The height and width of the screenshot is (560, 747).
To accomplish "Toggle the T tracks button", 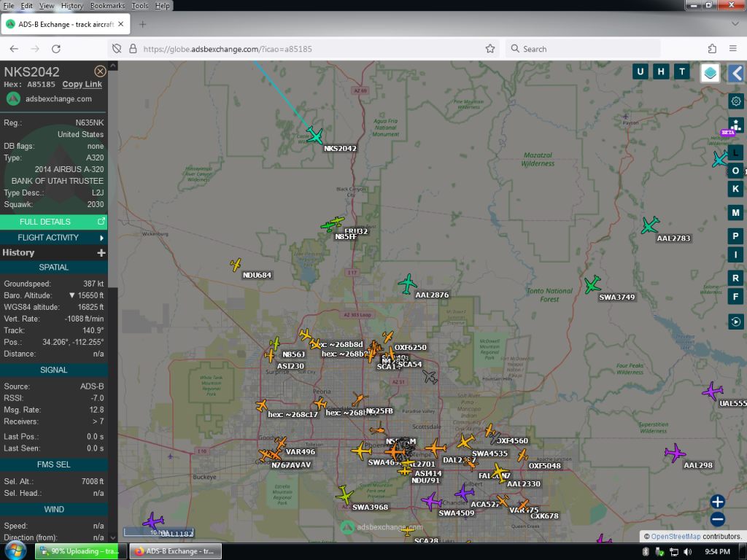I will (682, 72).
